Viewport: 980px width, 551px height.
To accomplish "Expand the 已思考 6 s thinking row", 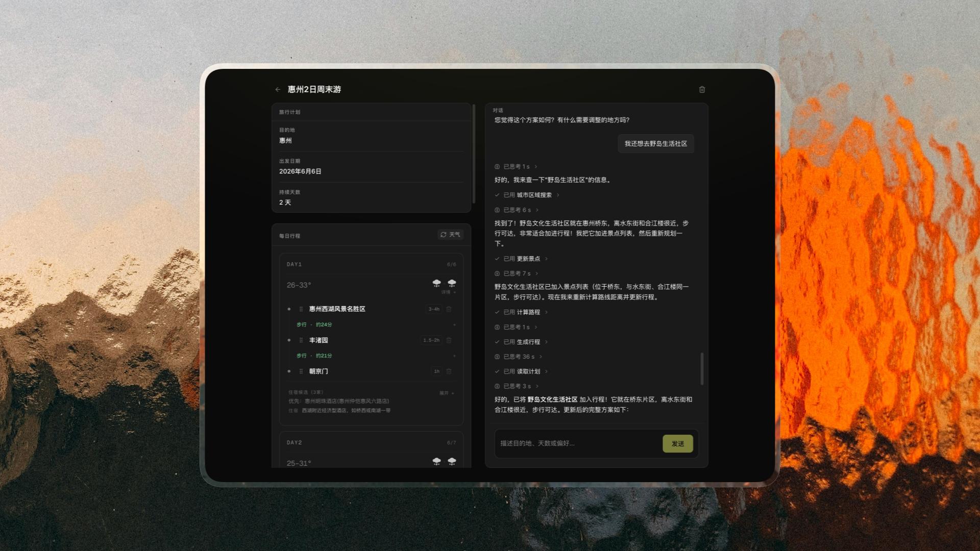I will tap(517, 210).
